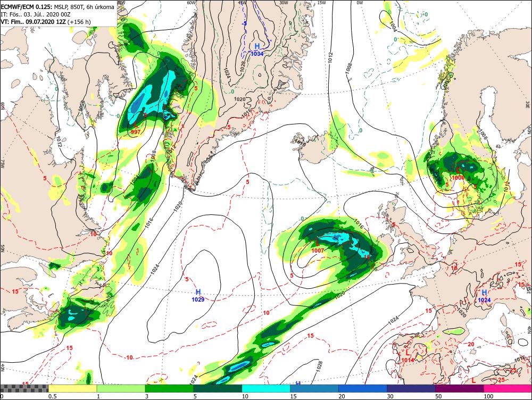Screen dimensions: 532x400
Task: Click the '3' legend scale label
Action: [147, 396]
